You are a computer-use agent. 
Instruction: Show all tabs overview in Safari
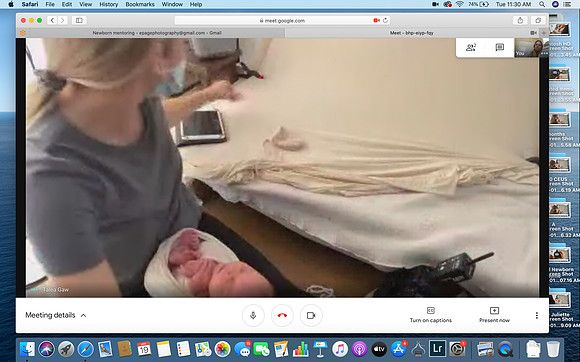click(x=538, y=20)
